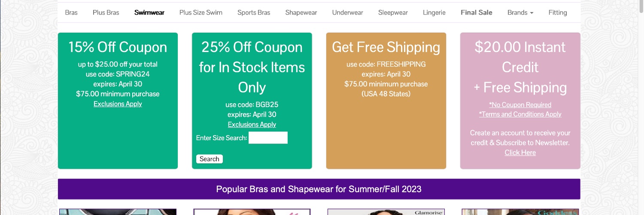View Exclusions Apply under 15% coupon
This screenshot has width=644, height=215.
(x=118, y=104)
